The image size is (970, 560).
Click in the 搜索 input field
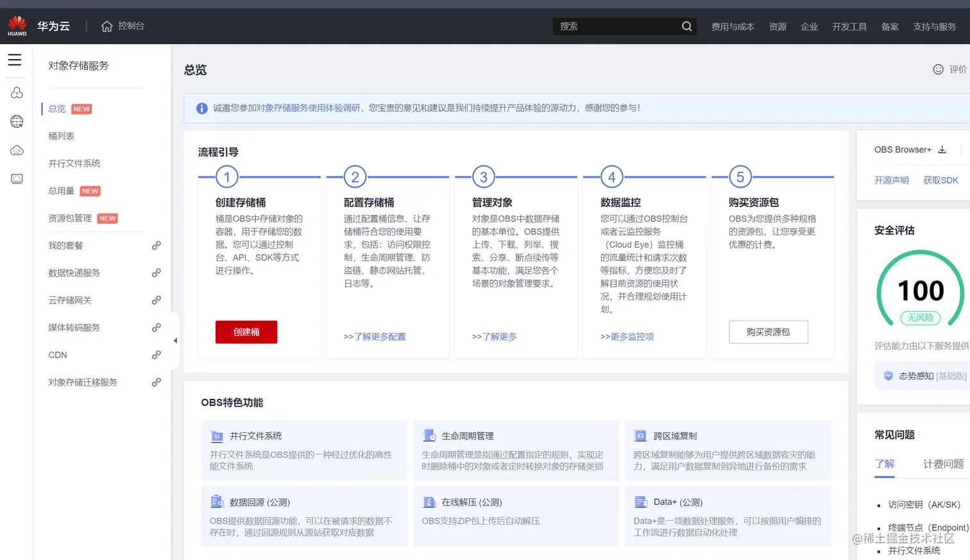pos(617,26)
